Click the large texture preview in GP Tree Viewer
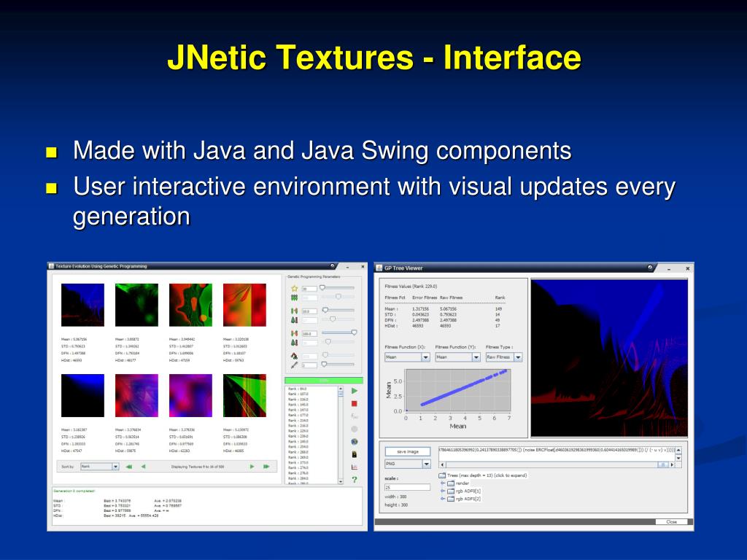The width and height of the screenshot is (747, 560). coord(609,358)
